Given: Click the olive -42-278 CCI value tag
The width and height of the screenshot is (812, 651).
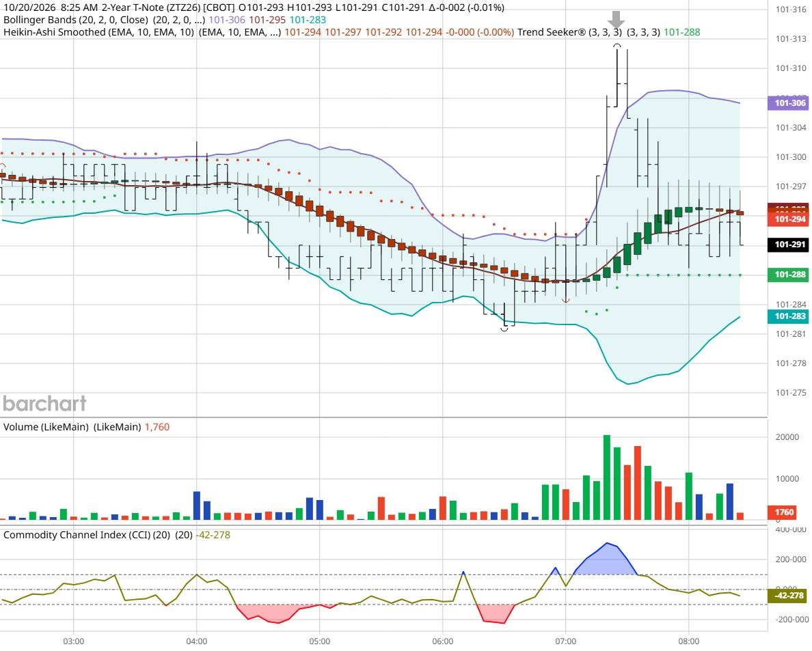Looking at the screenshot, I should 787,596.
